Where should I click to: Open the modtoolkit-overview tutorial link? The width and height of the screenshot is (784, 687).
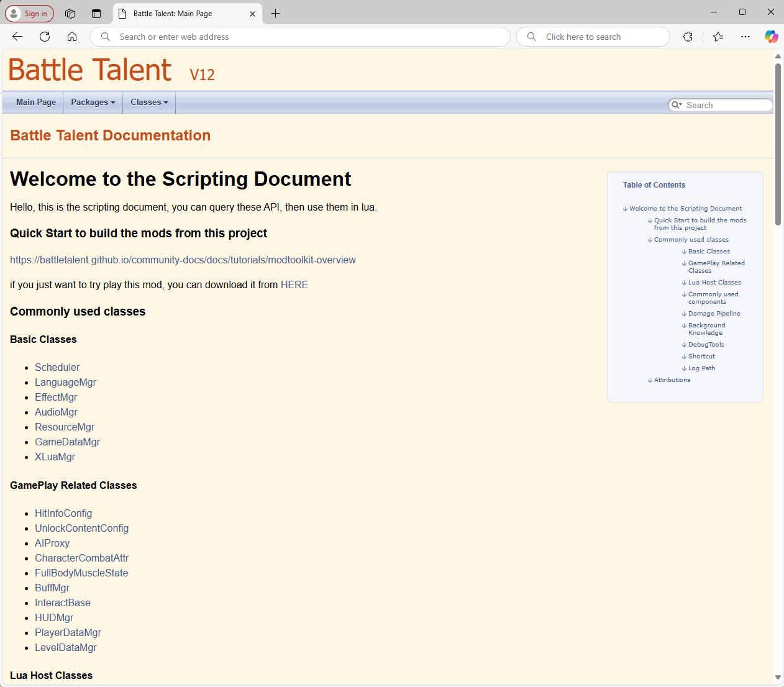coord(183,260)
